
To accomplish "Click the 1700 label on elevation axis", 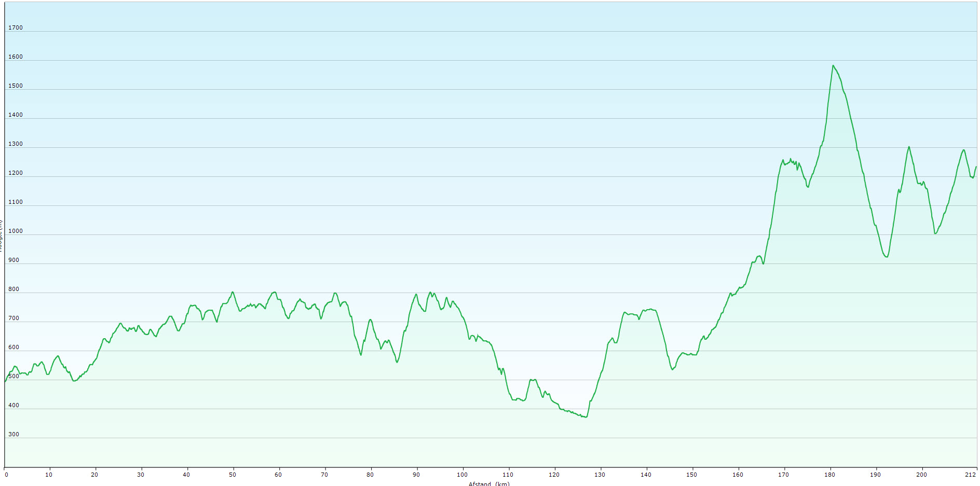I will coord(16,27).
